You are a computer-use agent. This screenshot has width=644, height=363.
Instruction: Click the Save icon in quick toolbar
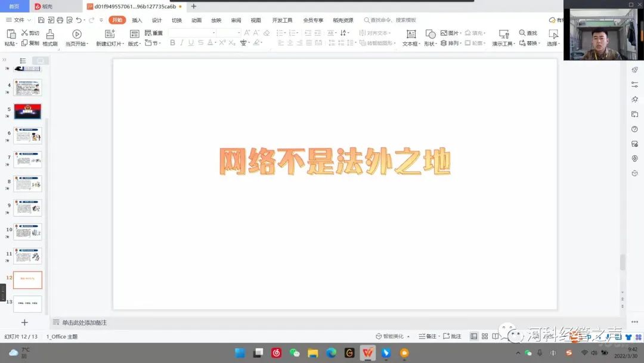click(41, 20)
